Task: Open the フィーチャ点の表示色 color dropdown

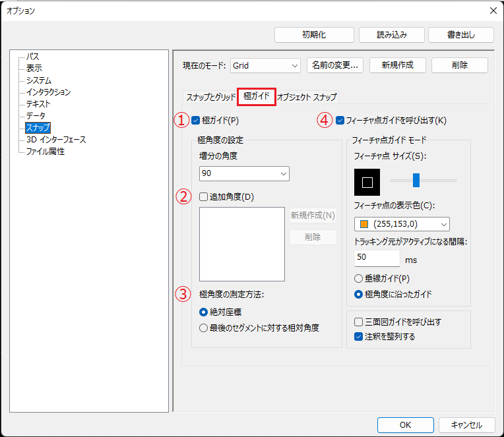Action: [401, 224]
